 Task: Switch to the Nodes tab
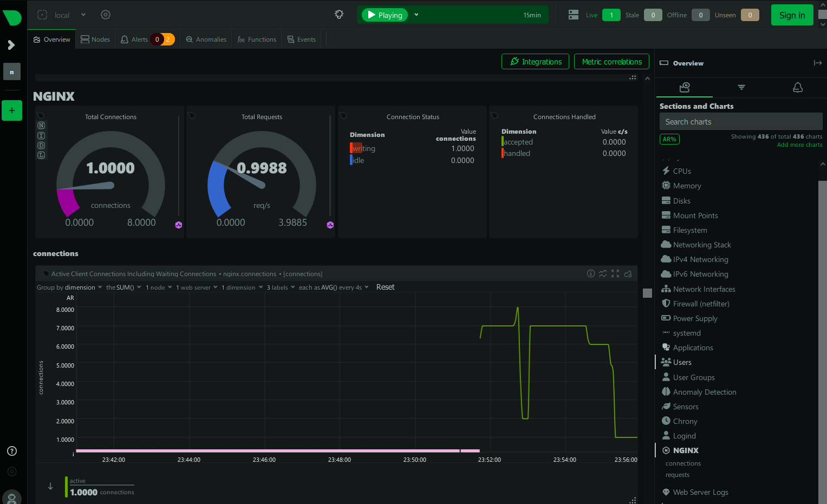coord(95,40)
